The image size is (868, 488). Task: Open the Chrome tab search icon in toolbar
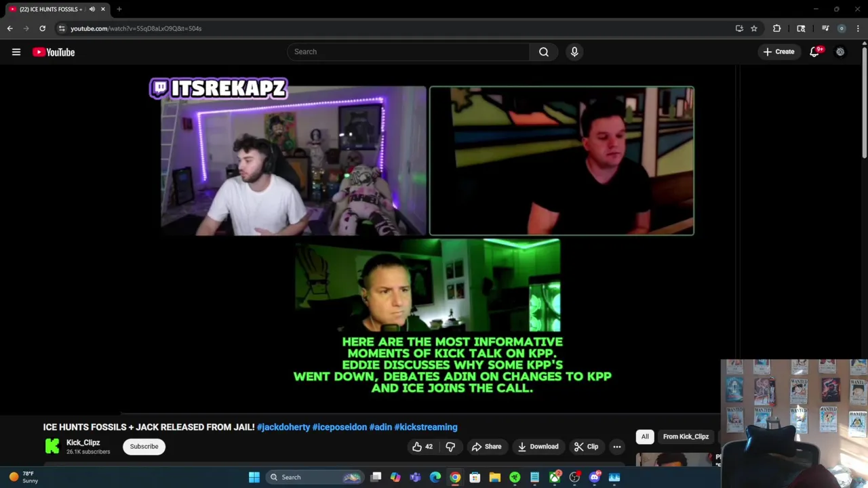pyautogui.click(x=801, y=28)
